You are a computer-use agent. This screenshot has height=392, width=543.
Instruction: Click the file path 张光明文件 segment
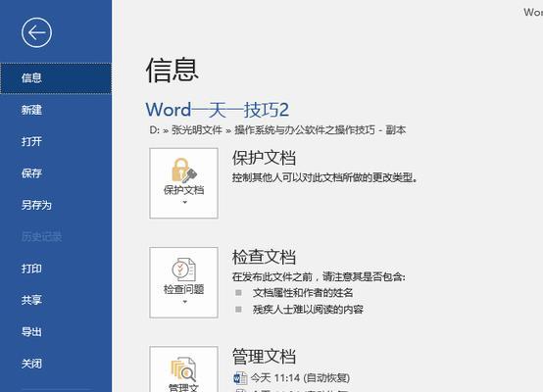[x=197, y=130]
